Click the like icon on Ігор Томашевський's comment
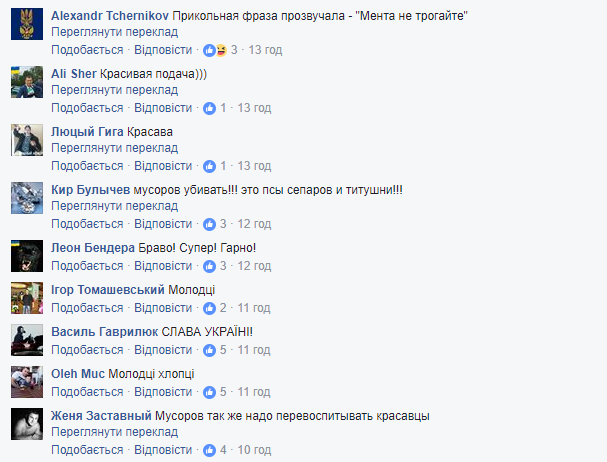This screenshot has width=607, height=462. click(x=210, y=308)
